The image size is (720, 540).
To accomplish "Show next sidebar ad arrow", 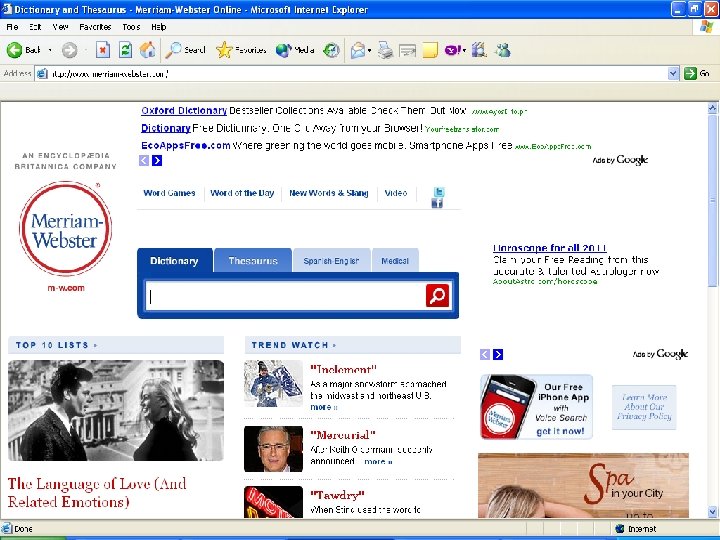I will coord(498,354).
